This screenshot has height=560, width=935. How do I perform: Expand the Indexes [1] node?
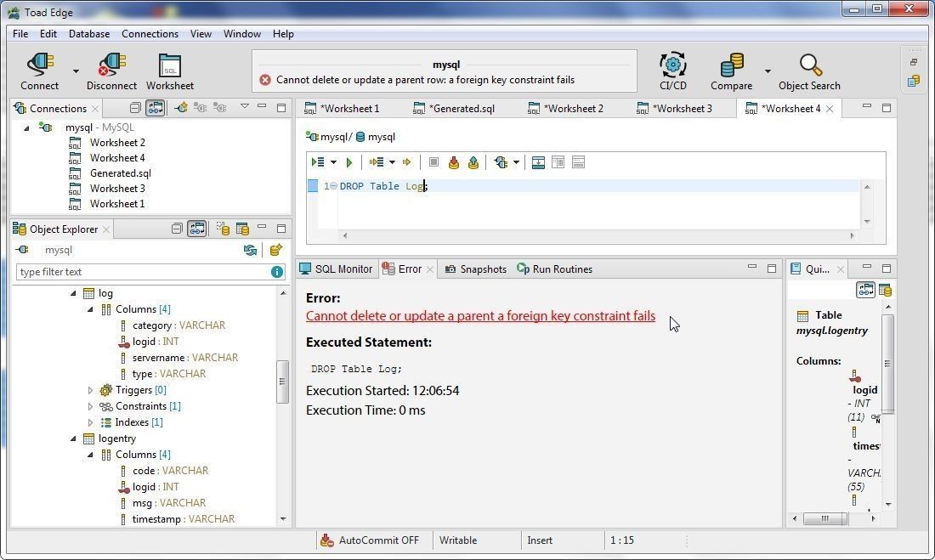click(x=90, y=422)
